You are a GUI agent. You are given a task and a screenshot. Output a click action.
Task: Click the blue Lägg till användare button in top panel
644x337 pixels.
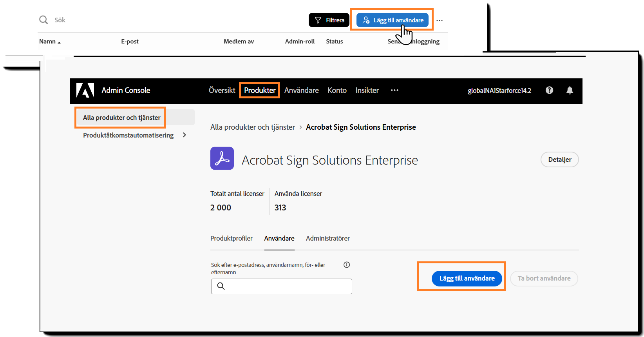[x=393, y=20]
